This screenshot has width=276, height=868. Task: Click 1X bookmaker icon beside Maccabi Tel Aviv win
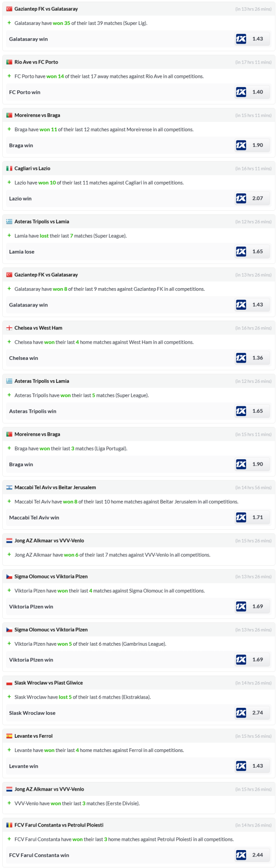click(x=241, y=517)
